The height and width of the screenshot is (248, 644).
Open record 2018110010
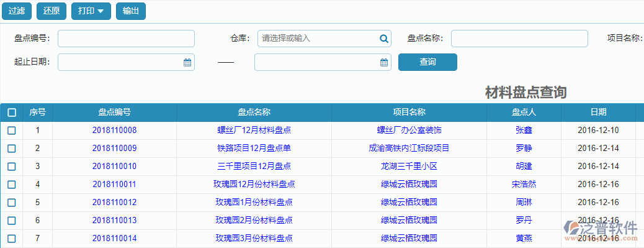pyautogui.click(x=115, y=167)
